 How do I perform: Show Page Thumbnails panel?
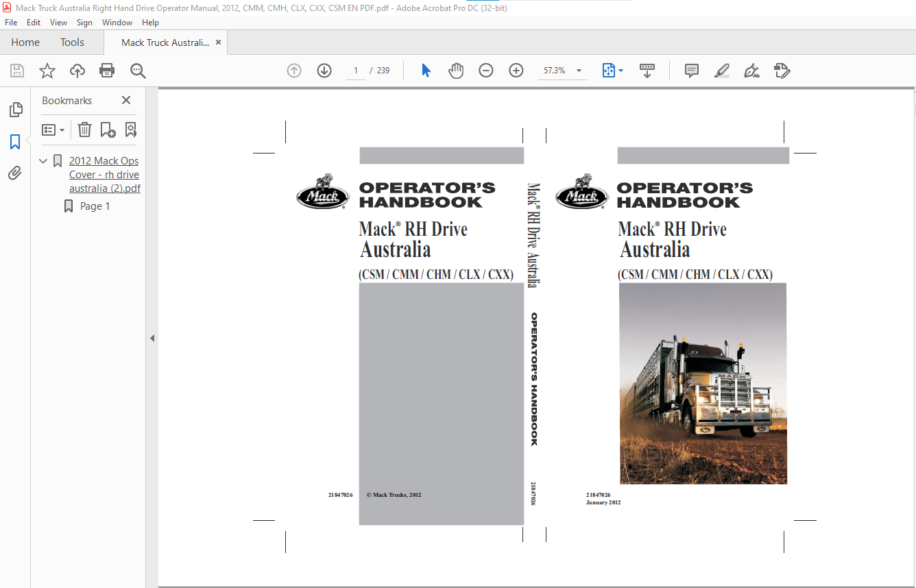[x=15, y=110]
